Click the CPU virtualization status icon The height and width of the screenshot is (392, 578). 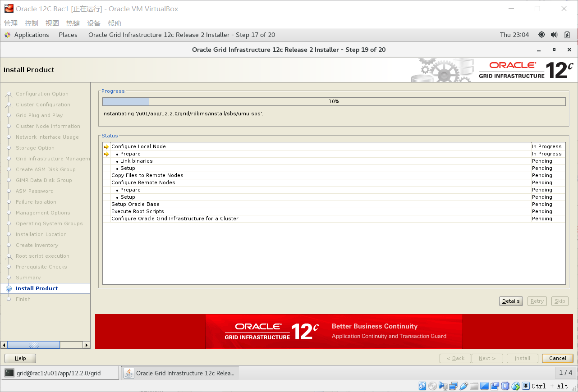505,386
